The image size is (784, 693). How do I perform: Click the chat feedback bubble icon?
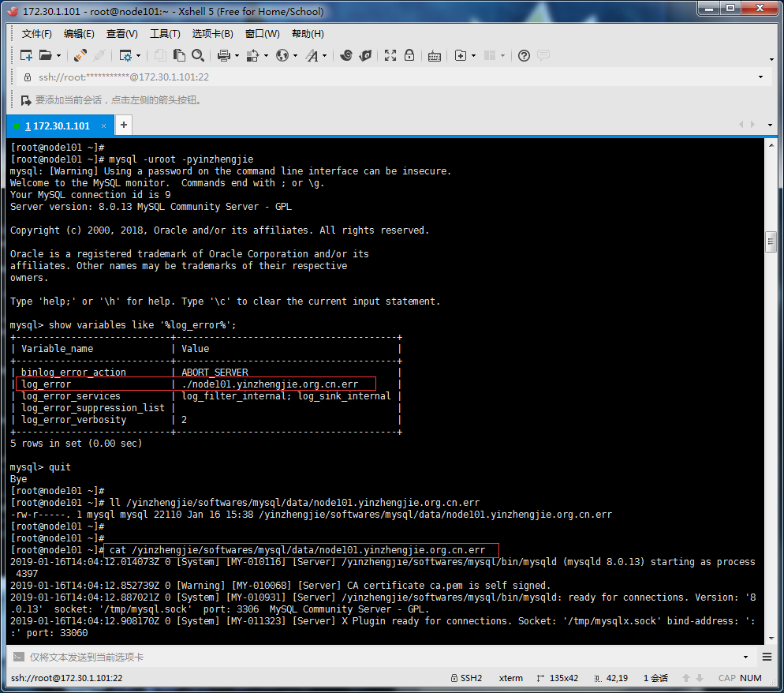click(543, 55)
